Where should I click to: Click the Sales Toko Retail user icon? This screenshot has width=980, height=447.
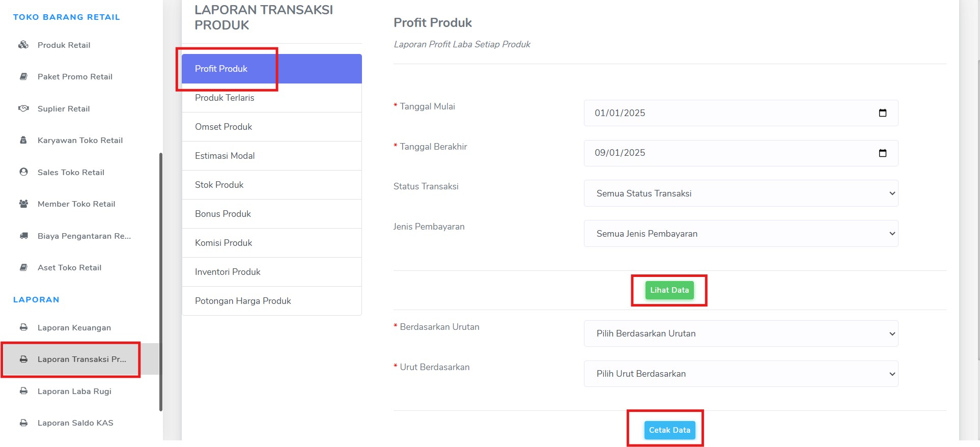pyautogui.click(x=23, y=172)
